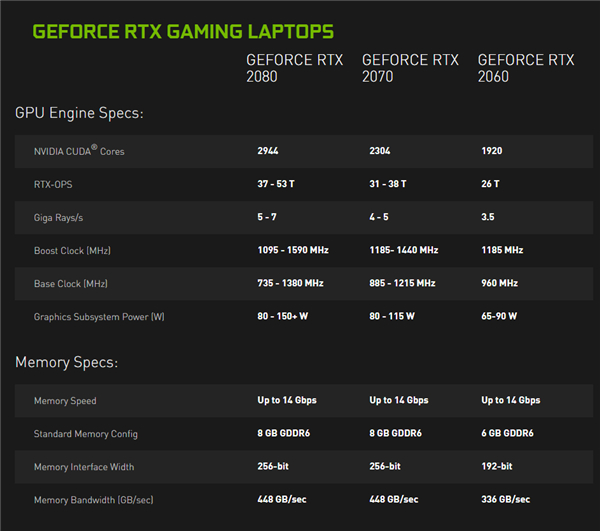Click the value 735 - 1380 MHz
The width and height of the screenshot is (600, 531).
point(290,283)
